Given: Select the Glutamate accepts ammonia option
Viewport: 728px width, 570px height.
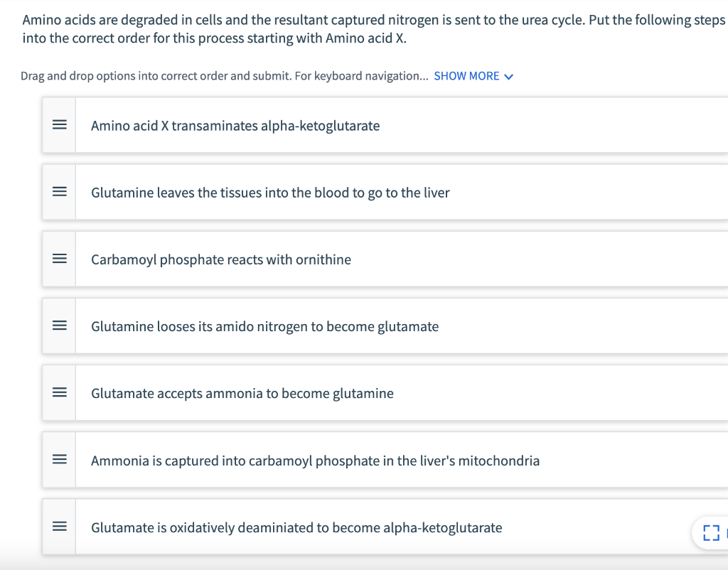Looking at the screenshot, I should pos(242,392).
